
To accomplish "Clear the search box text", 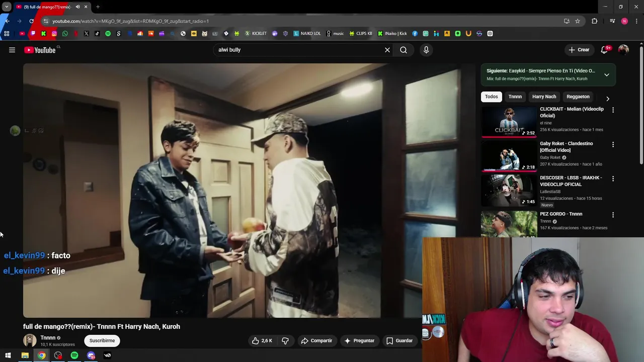I will click(x=387, y=50).
